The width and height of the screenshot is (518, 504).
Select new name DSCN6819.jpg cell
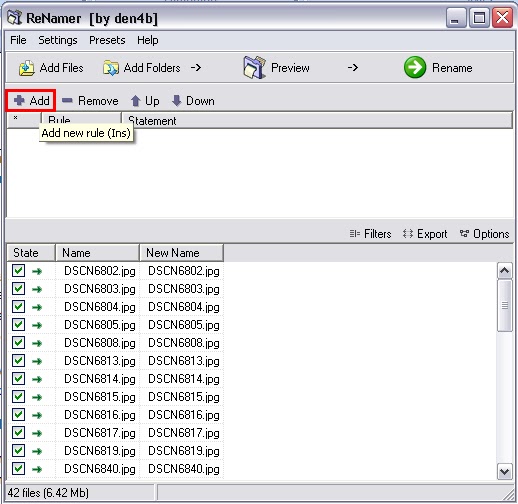184,451
